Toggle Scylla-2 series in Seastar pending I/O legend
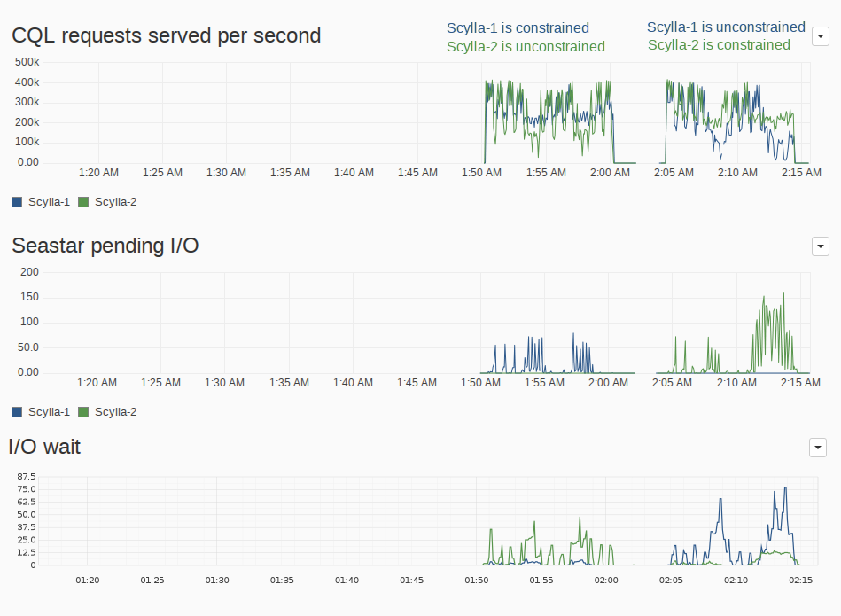This screenshot has height=616, width=841. click(x=107, y=412)
